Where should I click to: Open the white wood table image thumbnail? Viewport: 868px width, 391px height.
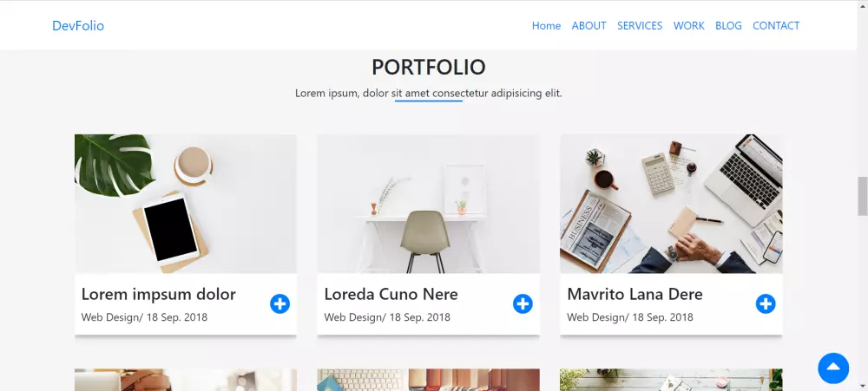(672, 380)
